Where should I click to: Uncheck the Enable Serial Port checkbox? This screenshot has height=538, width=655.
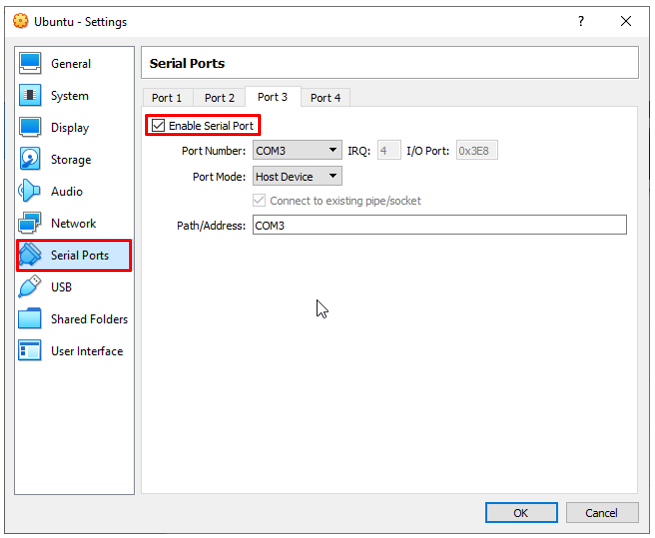(158, 125)
